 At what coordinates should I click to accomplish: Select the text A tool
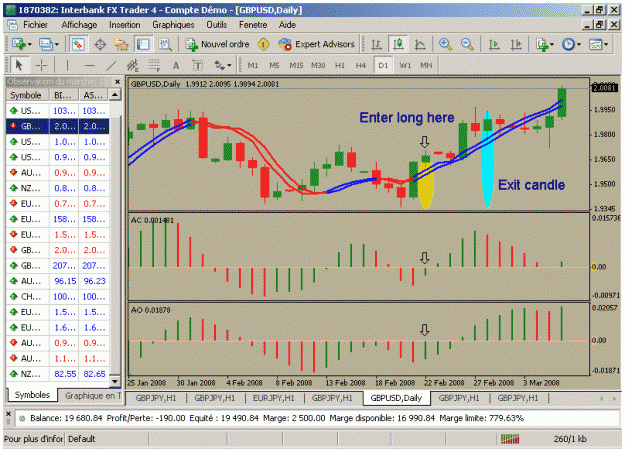176,65
